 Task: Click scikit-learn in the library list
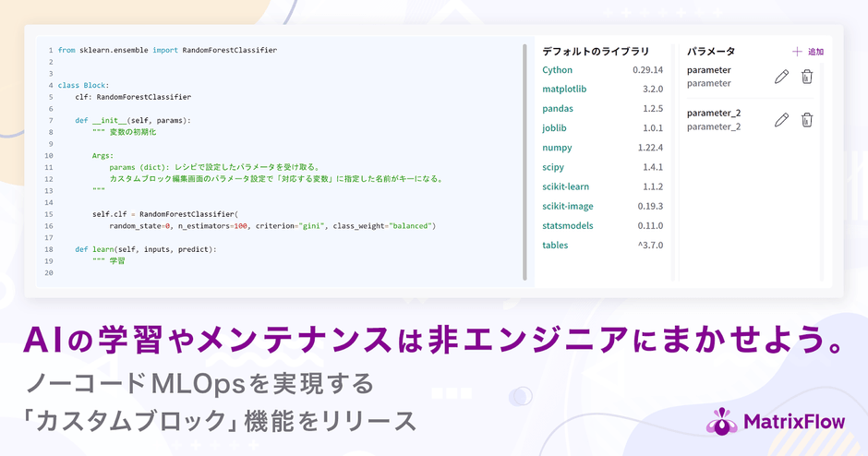pos(566,186)
